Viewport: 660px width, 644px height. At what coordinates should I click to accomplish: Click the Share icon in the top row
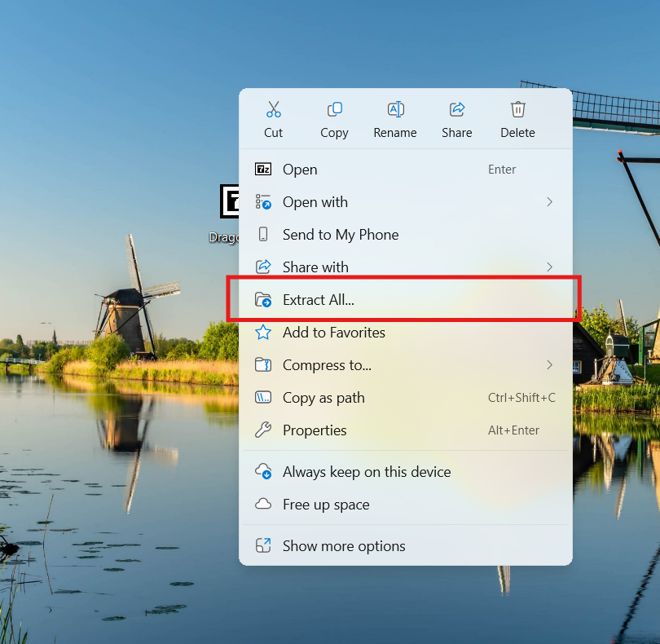[457, 110]
